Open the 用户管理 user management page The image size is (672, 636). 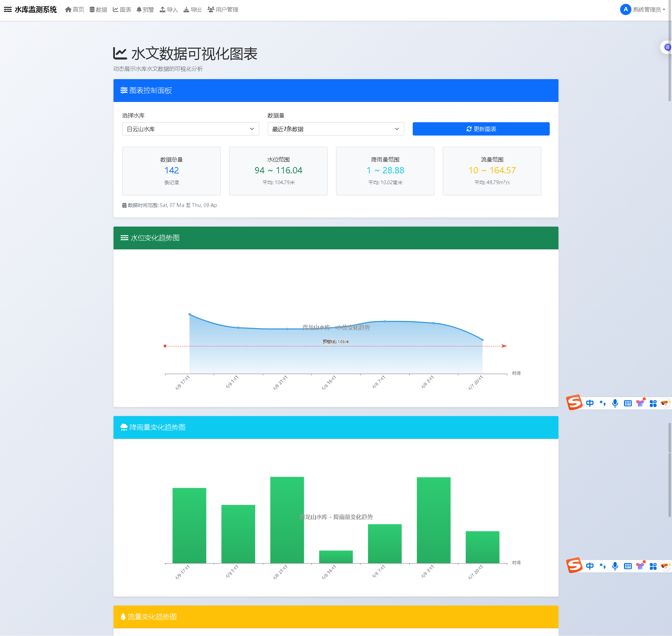pos(223,9)
